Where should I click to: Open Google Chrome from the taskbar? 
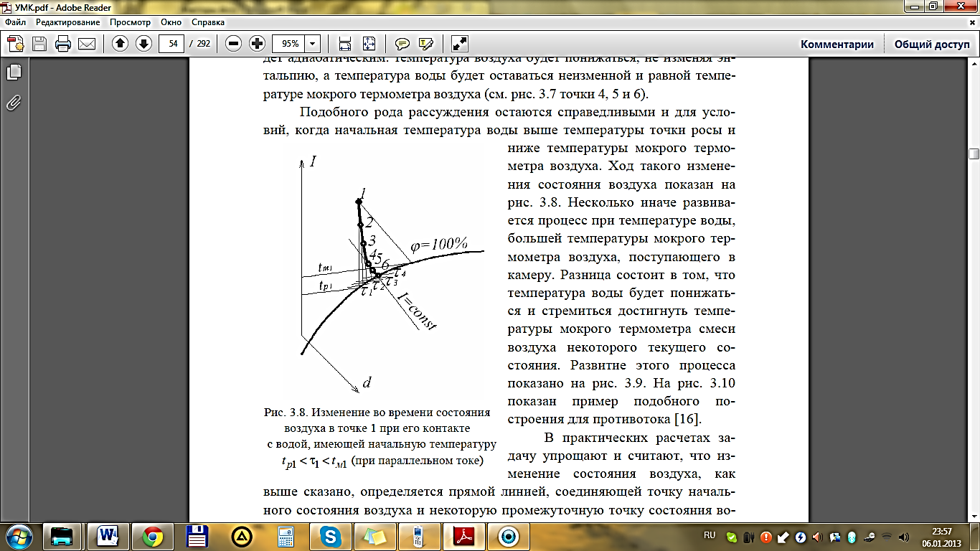pos(153,536)
